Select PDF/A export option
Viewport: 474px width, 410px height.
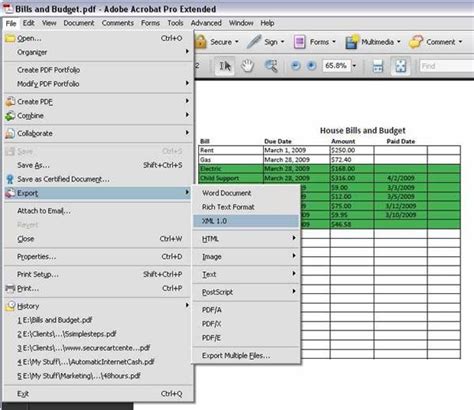click(246, 310)
